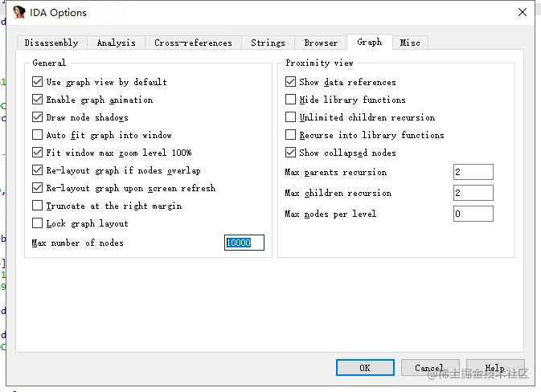This screenshot has height=392, width=541.
Task: Check the Lock graph layout option
Action: 37,223
